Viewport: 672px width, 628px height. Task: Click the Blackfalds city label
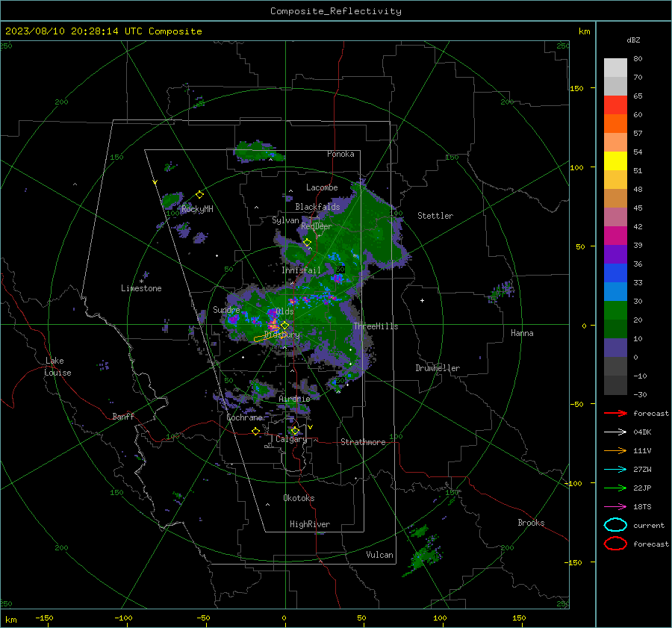[317, 207]
